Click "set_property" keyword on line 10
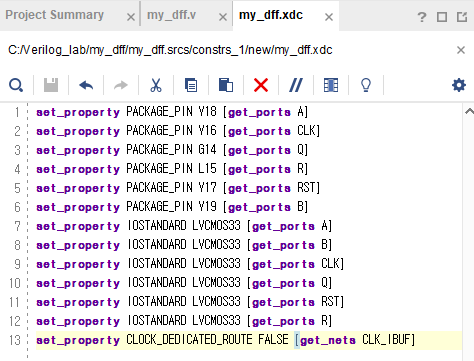The height and width of the screenshot is (361, 474). 78,284
